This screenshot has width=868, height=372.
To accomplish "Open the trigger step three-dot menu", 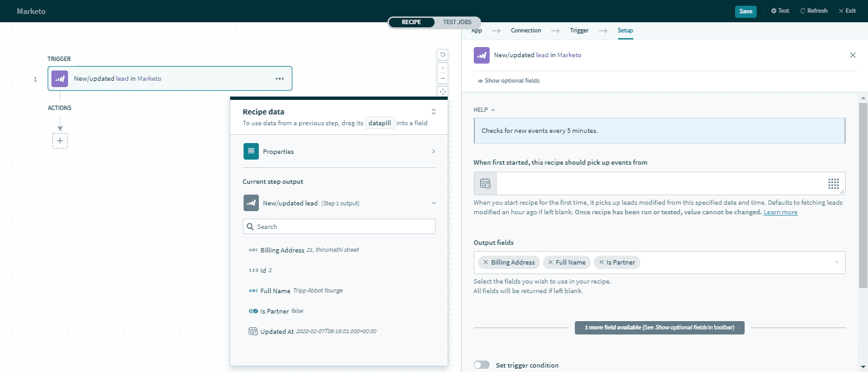I will tap(279, 79).
